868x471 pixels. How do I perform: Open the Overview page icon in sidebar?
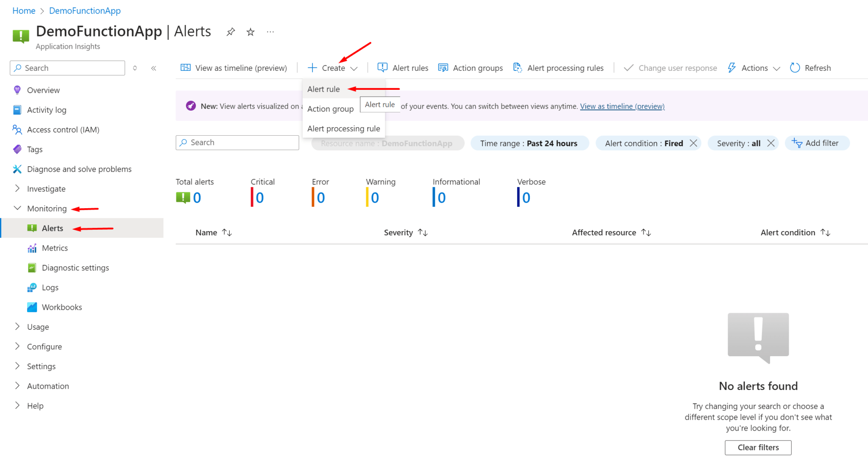tap(17, 90)
